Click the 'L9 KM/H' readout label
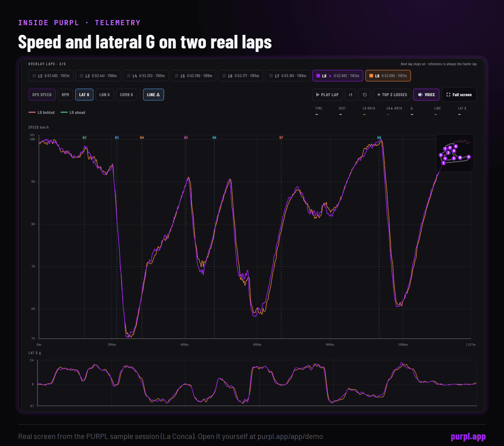The height and width of the screenshot is (446, 504). click(369, 108)
